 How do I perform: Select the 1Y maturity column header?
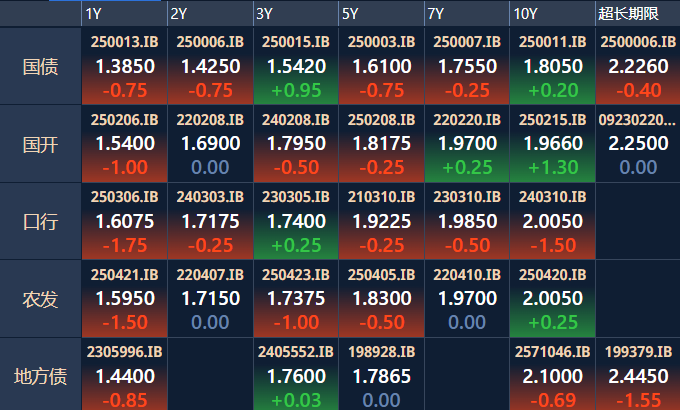tap(124, 14)
